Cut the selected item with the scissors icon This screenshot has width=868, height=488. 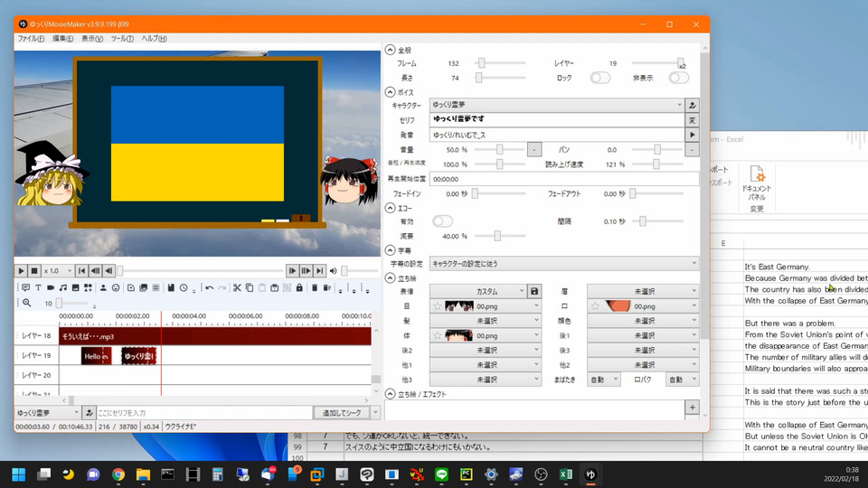coord(237,287)
